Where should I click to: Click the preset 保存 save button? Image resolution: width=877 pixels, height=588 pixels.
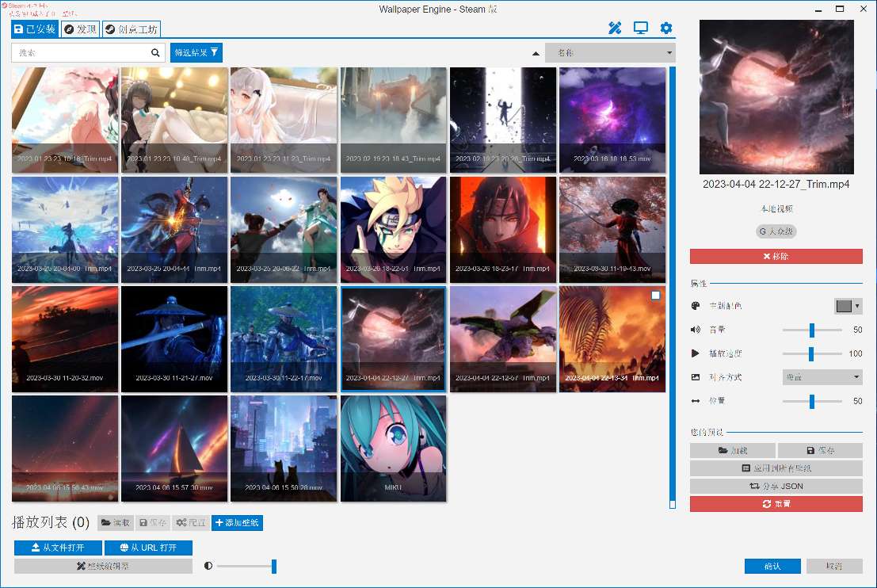[820, 450]
